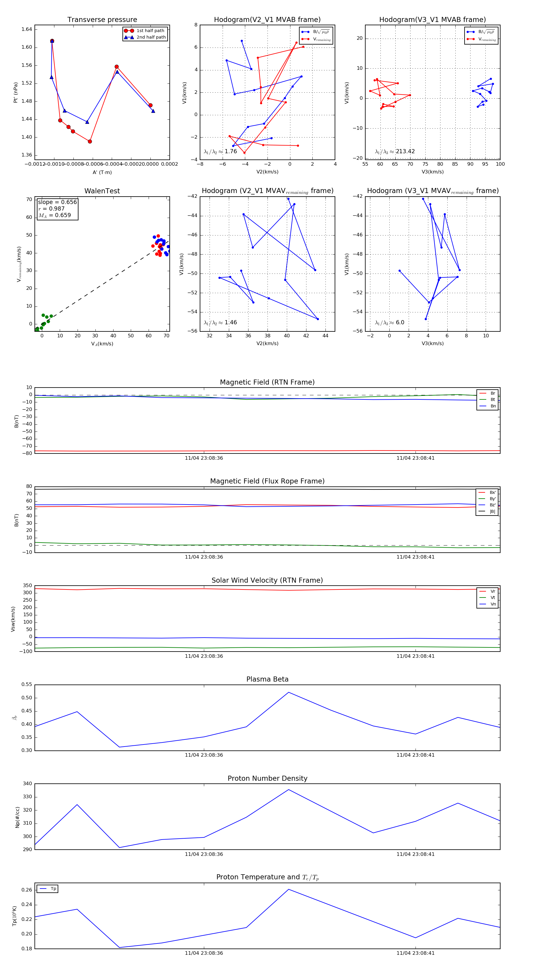This screenshot has width=535, height=980.
Task: Click the "Solar Wind Velocity (RTN Frame)" title
Action: (267, 581)
